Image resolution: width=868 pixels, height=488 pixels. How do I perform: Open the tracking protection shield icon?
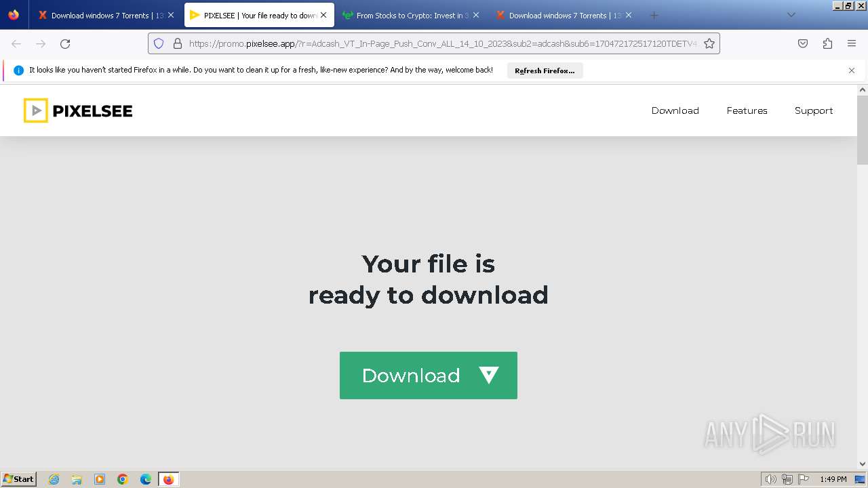(159, 43)
